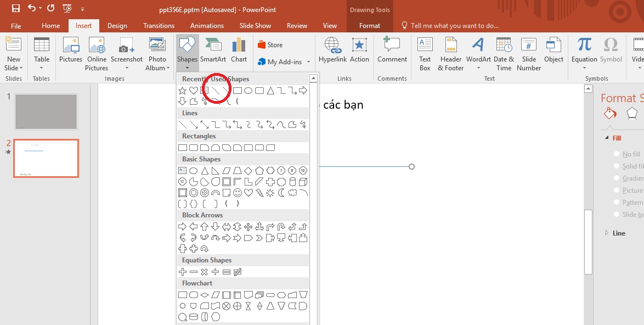Choose the Solid fill radio option
This screenshot has width=644, height=325.
click(x=617, y=166)
